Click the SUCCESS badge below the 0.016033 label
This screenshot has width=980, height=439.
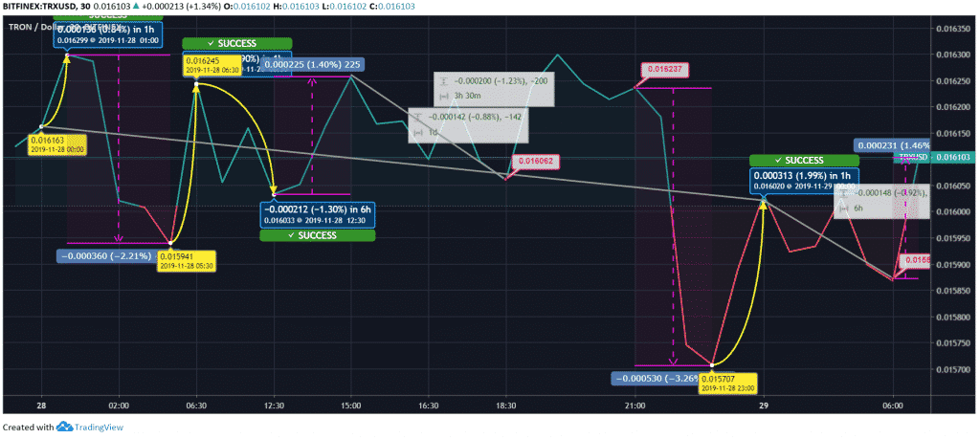pos(318,235)
